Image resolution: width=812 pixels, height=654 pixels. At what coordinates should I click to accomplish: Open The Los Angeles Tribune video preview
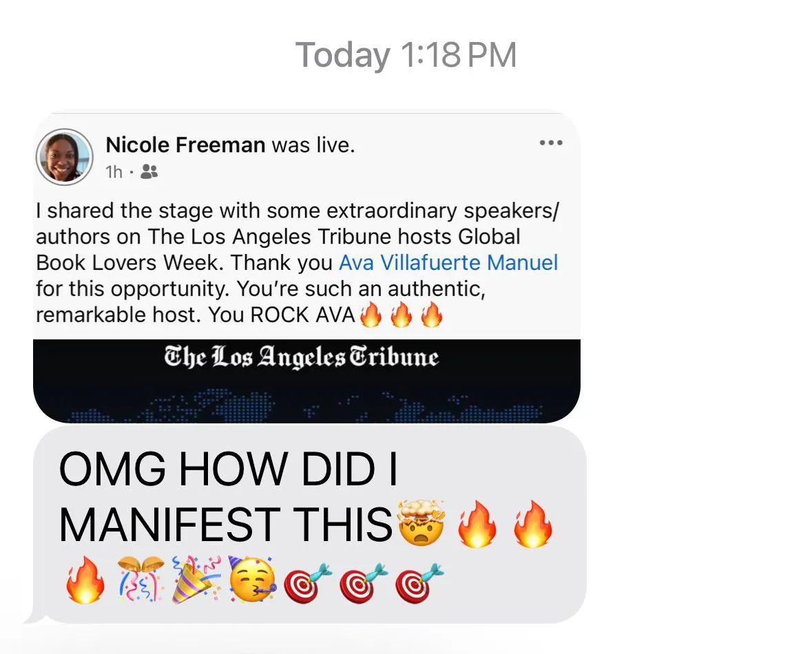306,381
